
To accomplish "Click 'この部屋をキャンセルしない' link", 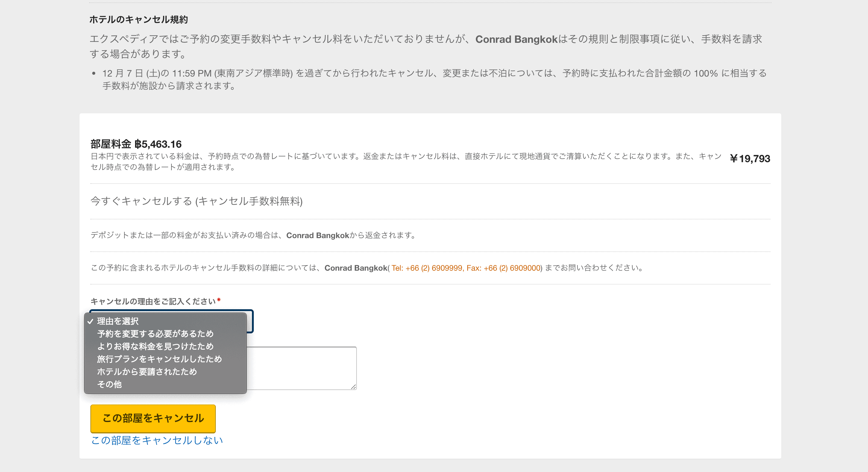I will coord(157,440).
